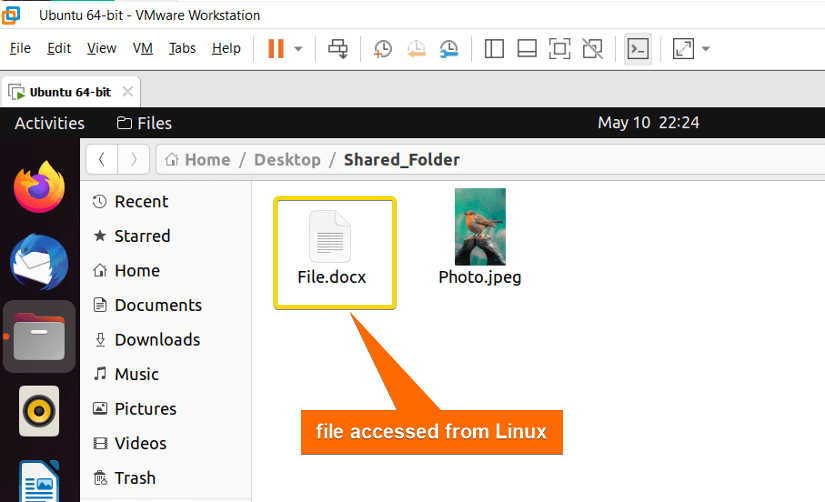Open the View menu

click(x=102, y=48)
